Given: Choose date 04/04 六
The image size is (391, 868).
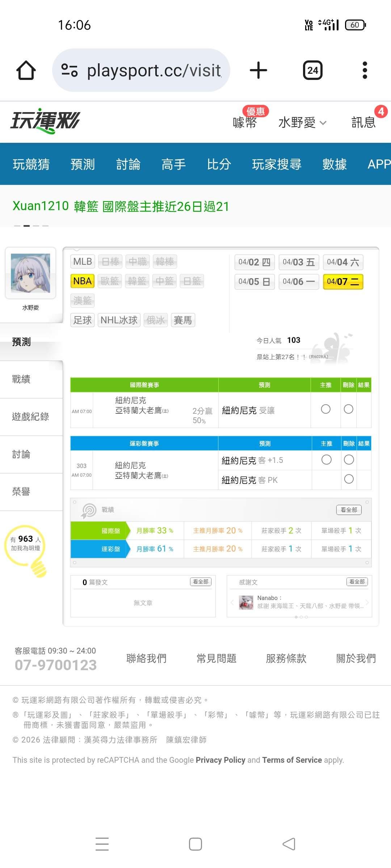Looking at the screenshot, I should (343, 262).
